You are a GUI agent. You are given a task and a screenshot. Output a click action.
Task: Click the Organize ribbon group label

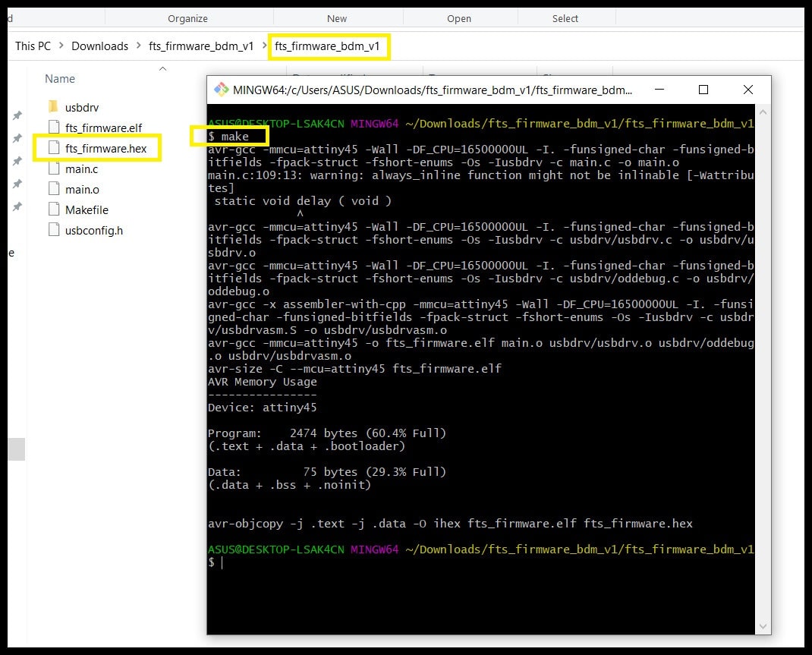coord(187,19)
